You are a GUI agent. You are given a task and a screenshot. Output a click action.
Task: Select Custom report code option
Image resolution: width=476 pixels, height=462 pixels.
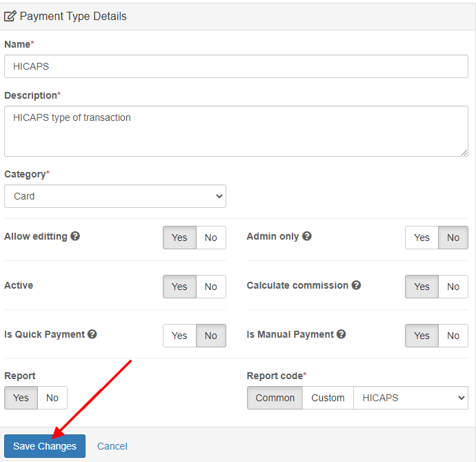(x=328, y=398)
